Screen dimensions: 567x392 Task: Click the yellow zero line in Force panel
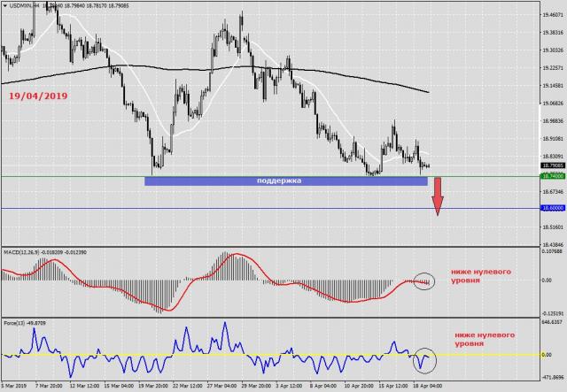click(x=266, y=355)
